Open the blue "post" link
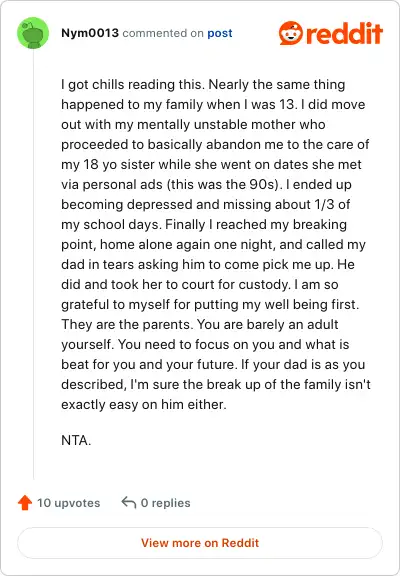 point(220,33)
